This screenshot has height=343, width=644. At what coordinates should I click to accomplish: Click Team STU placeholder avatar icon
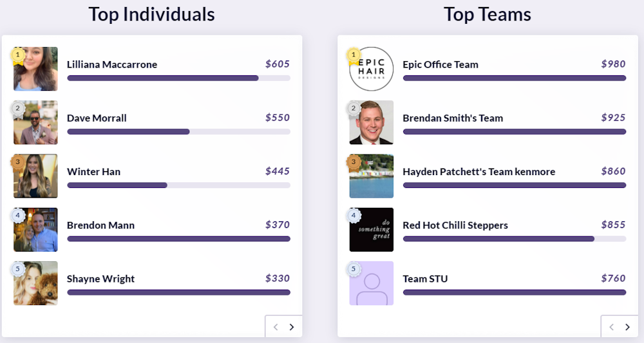tap(372, 283)
